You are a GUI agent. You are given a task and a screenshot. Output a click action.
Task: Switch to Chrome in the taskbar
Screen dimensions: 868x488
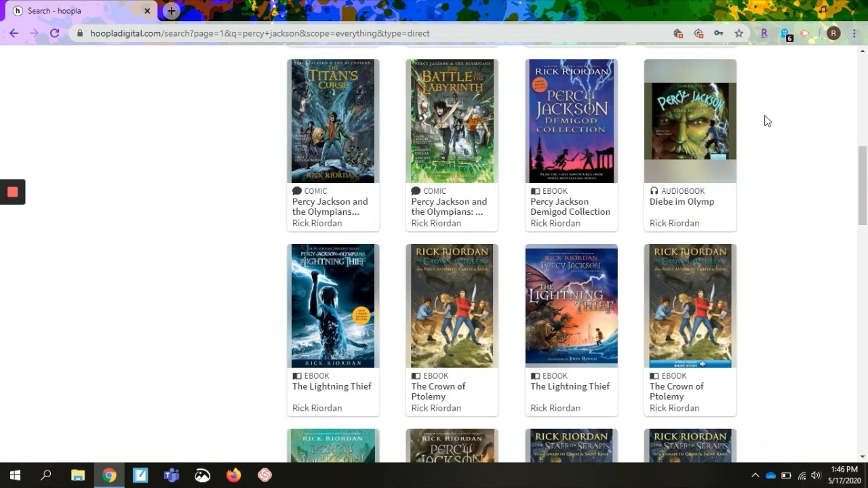(x=109, y=475)
